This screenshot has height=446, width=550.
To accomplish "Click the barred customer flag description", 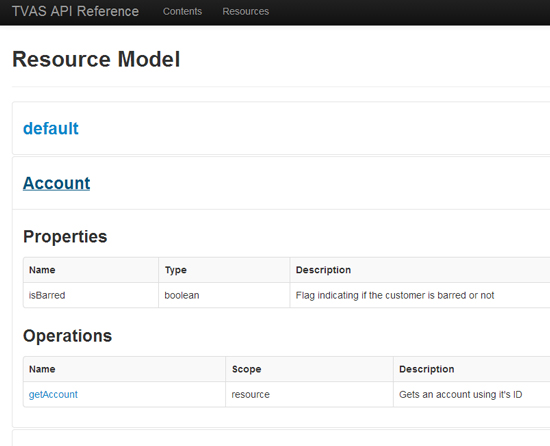I will point(395,295).
